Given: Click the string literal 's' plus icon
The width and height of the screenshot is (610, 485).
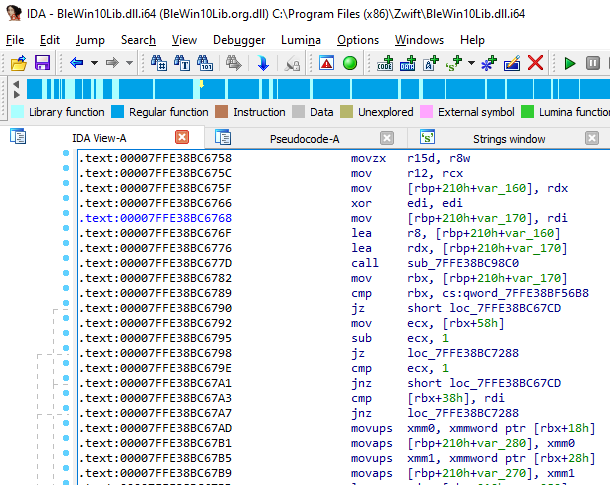Looking at the screenshot, I should click(454, 63).
